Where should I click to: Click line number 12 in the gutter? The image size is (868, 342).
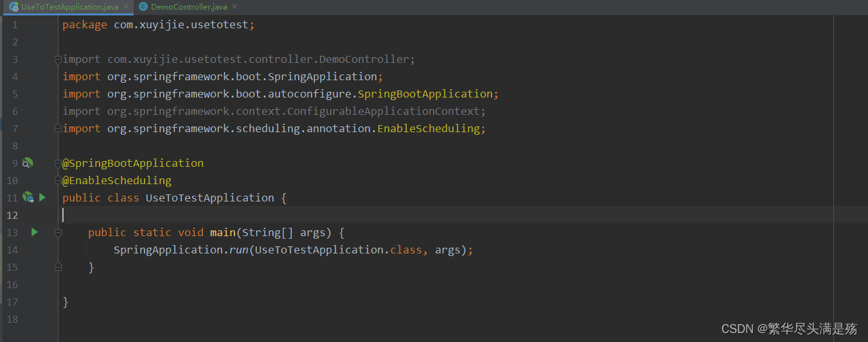pos(12,215)
